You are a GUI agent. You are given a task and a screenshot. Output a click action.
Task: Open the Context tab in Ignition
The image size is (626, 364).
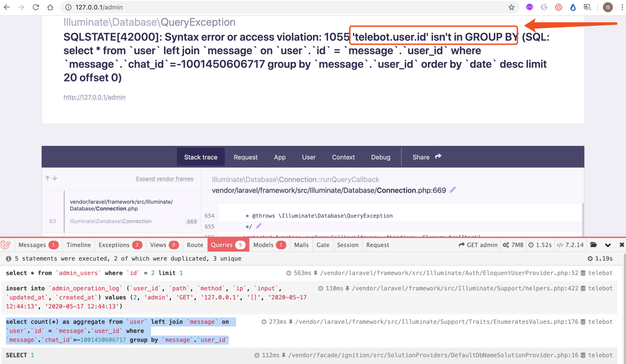tap(343, 157)
